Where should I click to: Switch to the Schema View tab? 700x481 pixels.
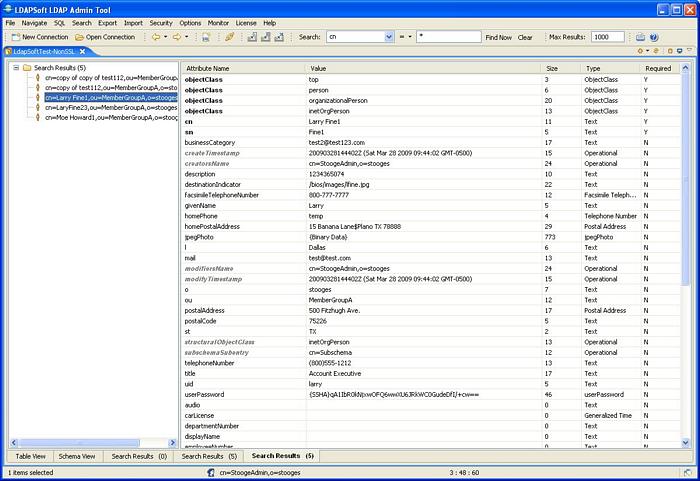(x=77, y=456)
